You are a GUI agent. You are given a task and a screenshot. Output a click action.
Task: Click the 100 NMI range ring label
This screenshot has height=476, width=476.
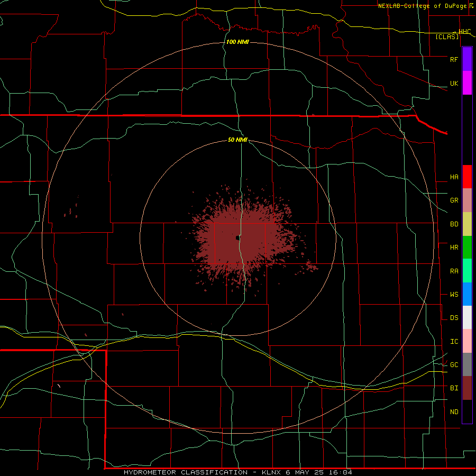point(237,42)
